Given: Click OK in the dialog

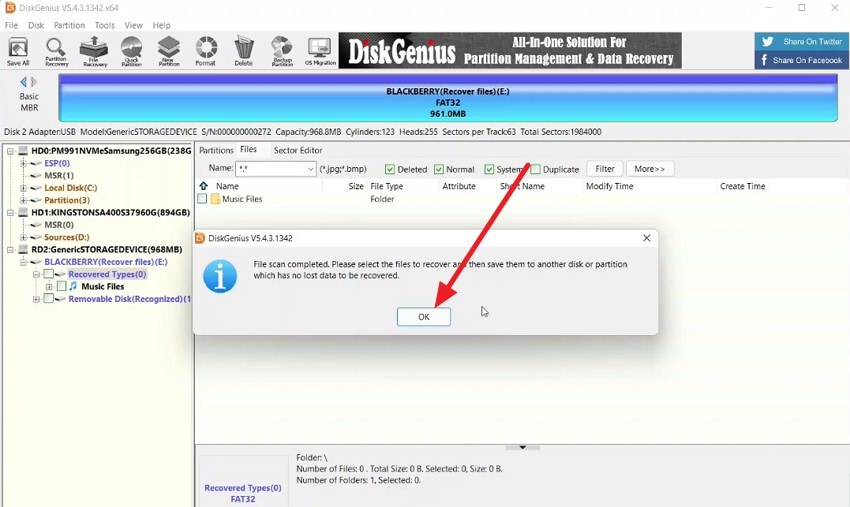Looking at the screenshot, I should (423, 317).
